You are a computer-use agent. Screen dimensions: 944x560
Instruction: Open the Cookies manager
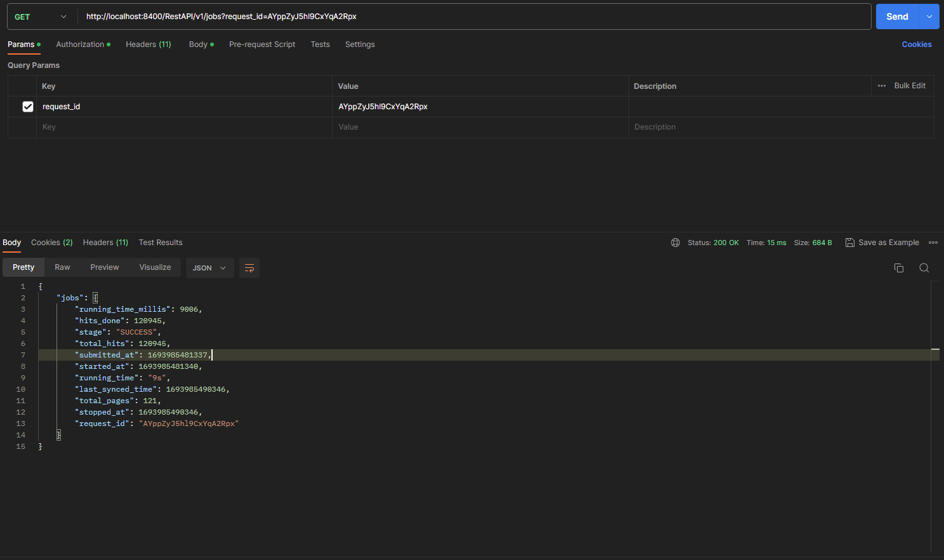[916, 44]
